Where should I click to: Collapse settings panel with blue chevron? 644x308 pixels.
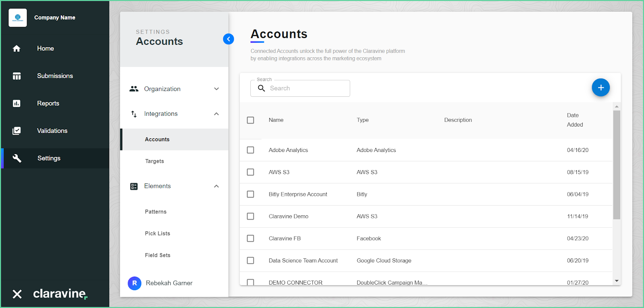click(x=228, y=39)
